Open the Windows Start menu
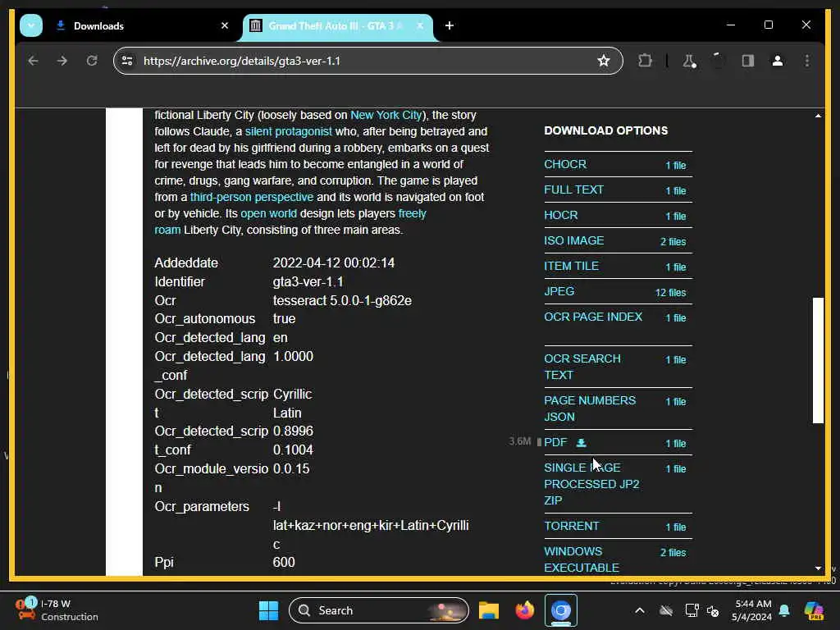 [x=268, y=610]
